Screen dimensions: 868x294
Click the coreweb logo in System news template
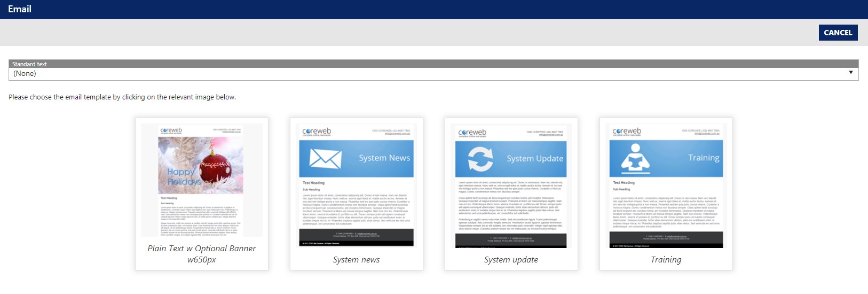[317, 131]
